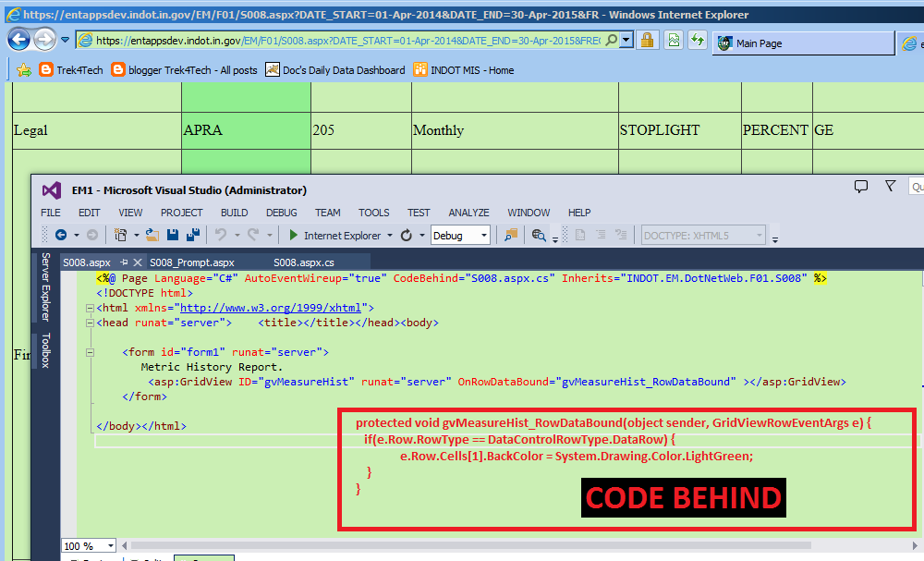The image size is (924, 561).
Task: Switch to the S008.aspx.cs tab
Action: click(303, 262)
